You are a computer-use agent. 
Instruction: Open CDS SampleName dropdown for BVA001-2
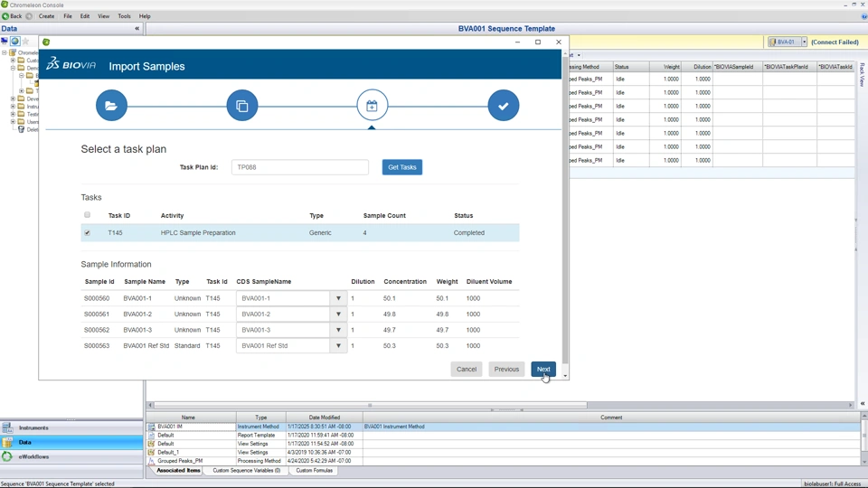tap(338, 314)
